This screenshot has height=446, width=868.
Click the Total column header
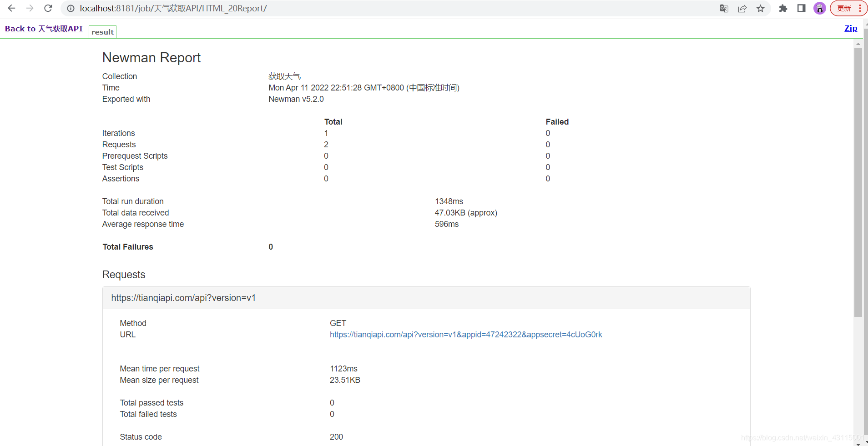click(x=333, y=122)
